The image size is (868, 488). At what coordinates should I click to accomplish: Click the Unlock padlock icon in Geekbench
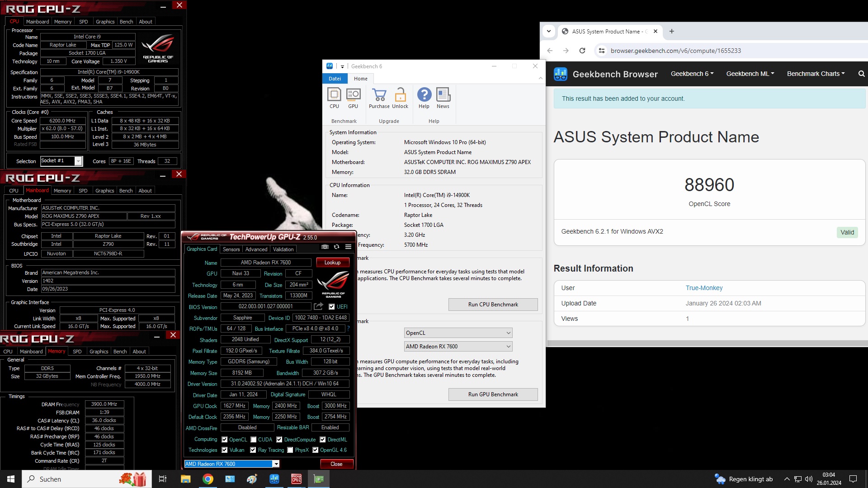pyautogui.click(x=400, y=98)
